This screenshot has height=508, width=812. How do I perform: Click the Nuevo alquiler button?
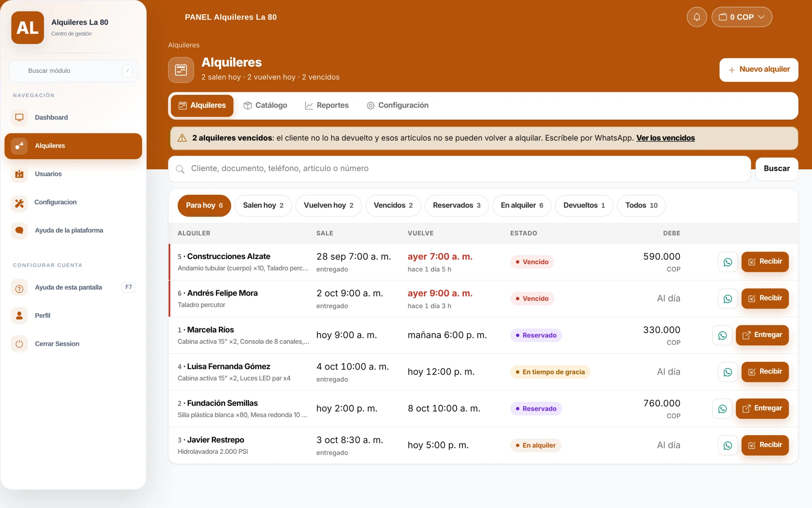click(759, 70)
